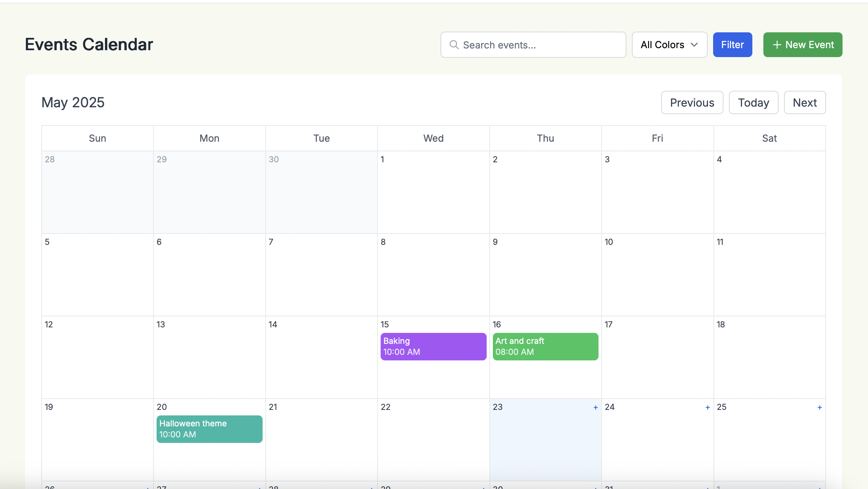The height and width of the screenshot is (489, 868).
Task: Select day 22 cell
Action: [x=433, y=440]
